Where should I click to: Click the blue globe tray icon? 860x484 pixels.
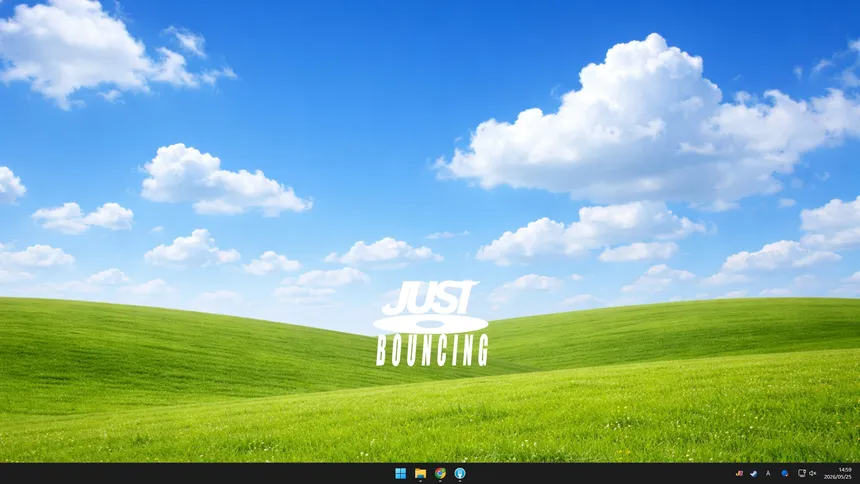click(x=785, y=474)
